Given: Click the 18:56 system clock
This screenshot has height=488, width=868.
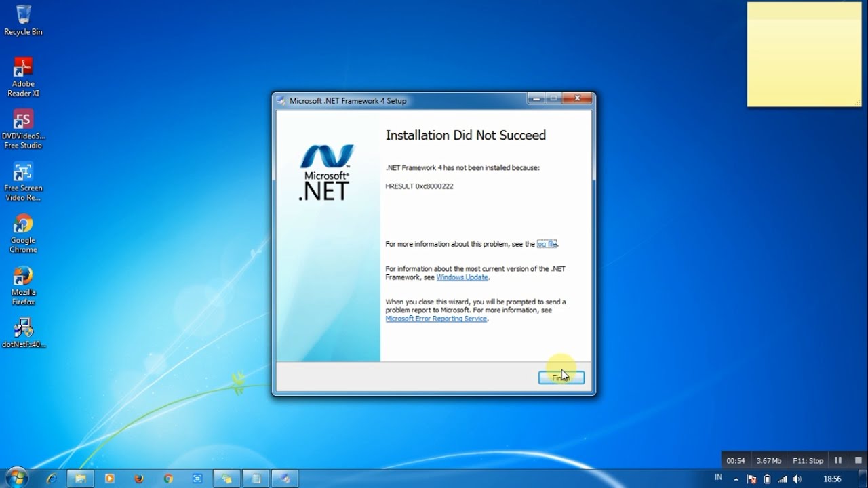Looking at the screenshot, I should coord(831,479).
